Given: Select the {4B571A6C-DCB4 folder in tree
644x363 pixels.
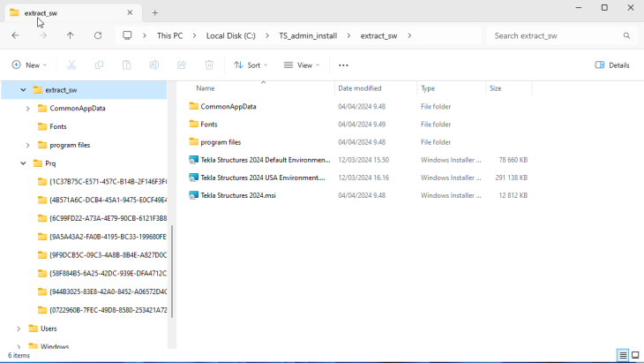Looking at the screenshot, I should pyautogui.click(x=108, y=200).
